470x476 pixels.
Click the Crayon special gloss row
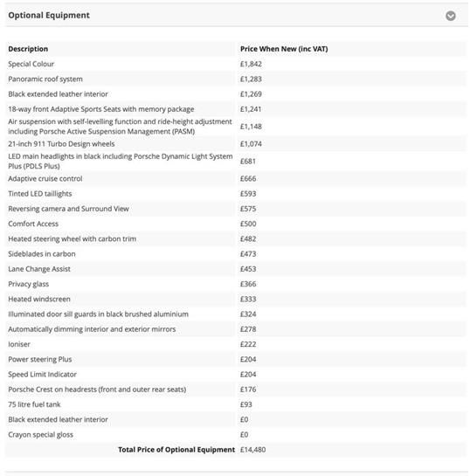[x=236, y=435]
